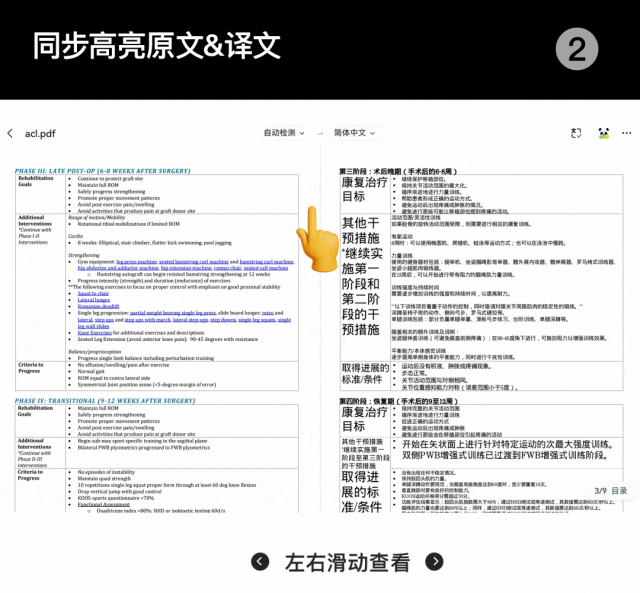The width and height of the screenshot is (640, 593).
Task: Go to next slide with right arrow button
Action: point(434,562)
